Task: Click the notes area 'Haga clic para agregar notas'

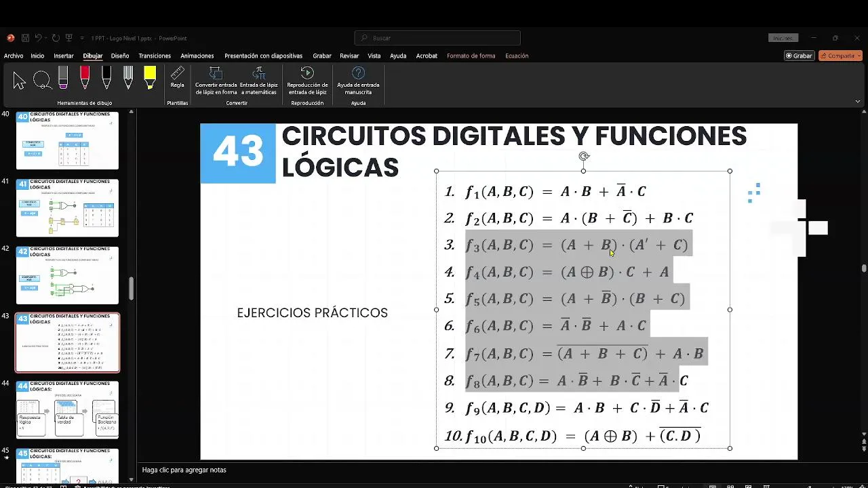Action: 184,470
